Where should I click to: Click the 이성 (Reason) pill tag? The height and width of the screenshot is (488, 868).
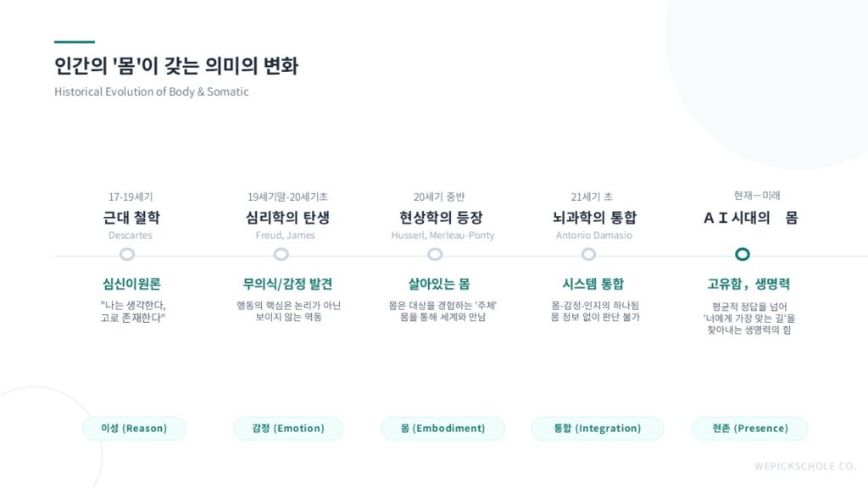click(134, 429)
